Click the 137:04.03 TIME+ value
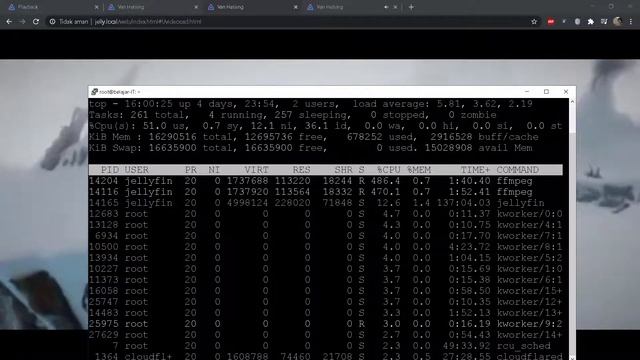Viewport: 640px width, 360px height. point(463,203)
